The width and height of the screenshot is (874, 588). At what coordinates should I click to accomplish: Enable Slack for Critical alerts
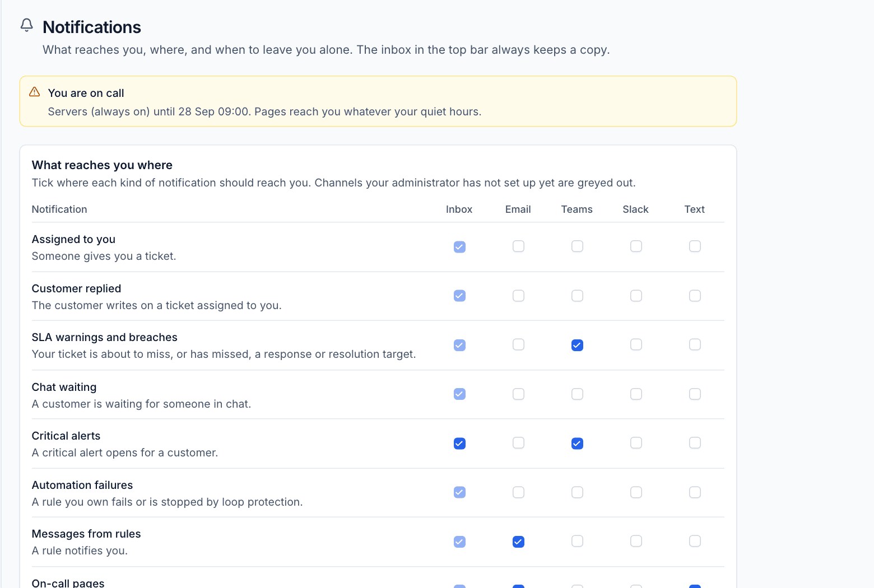[x=636, y=443]
